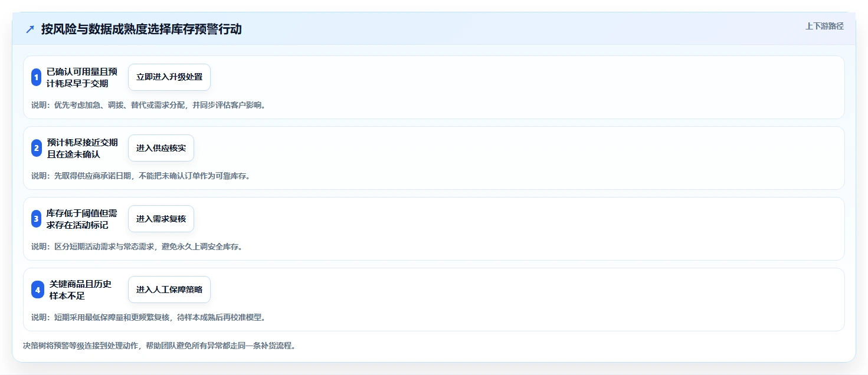Select the step 2 number badge
Screen dimensions: 868x375
pyautogui.click(x=36, y=148)
